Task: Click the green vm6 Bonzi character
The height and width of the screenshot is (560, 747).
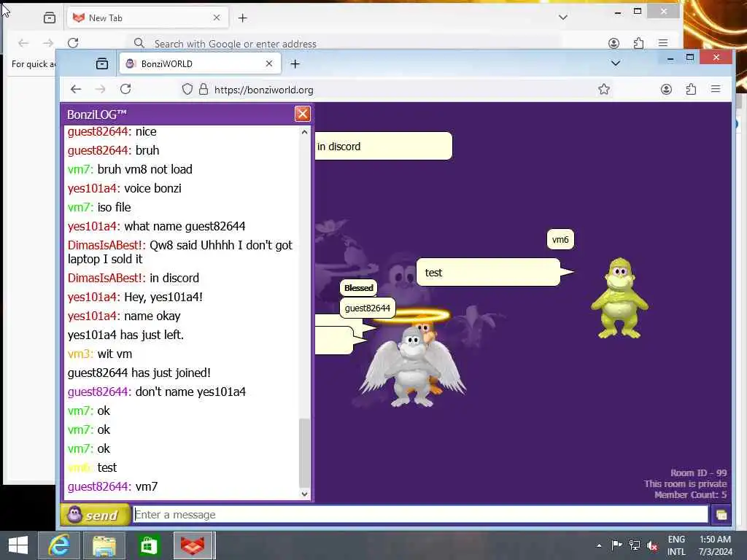Action: (619, 298)
